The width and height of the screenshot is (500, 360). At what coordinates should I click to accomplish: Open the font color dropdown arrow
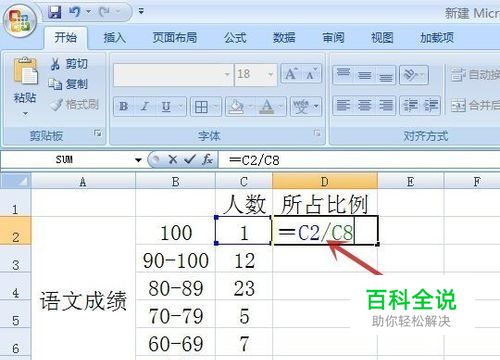tap(281, 107)
